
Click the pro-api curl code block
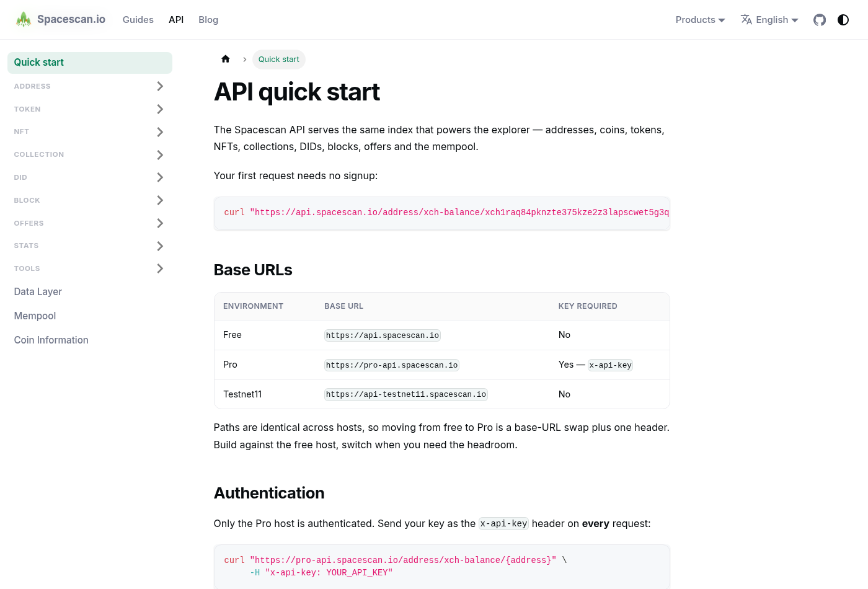click(442, 567)
